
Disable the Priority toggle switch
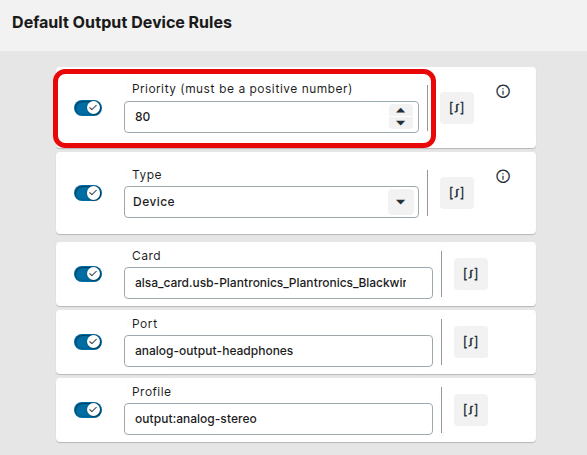(x=88, y=108)
